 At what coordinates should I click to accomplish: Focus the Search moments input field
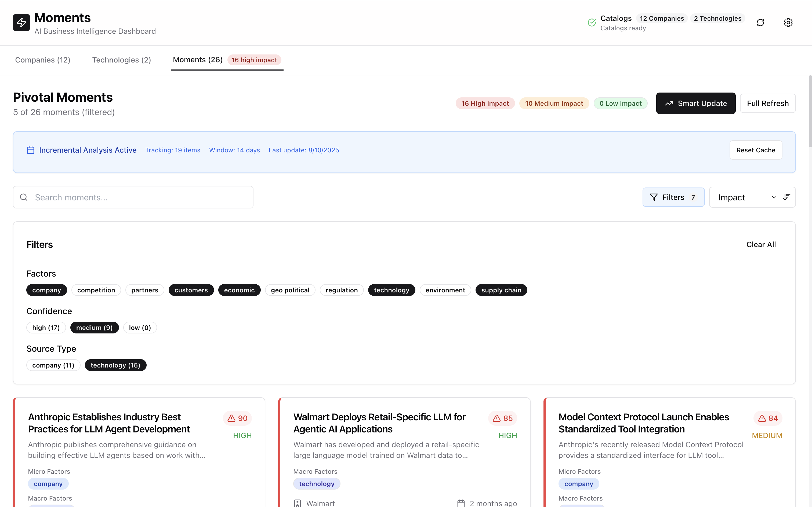point(141,197)
